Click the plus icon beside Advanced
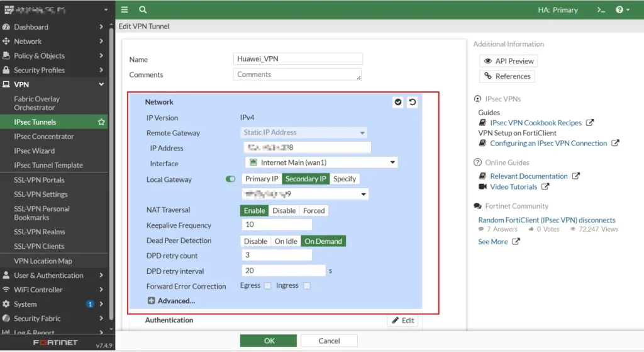This screenshot has height=352, width=644. point(151,300)
